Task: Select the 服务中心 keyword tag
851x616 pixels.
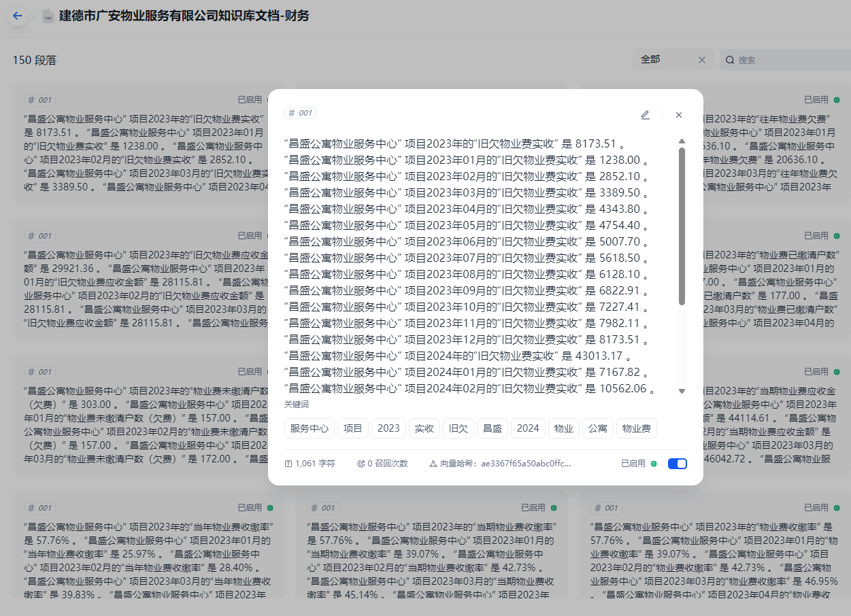Action: 310,428
